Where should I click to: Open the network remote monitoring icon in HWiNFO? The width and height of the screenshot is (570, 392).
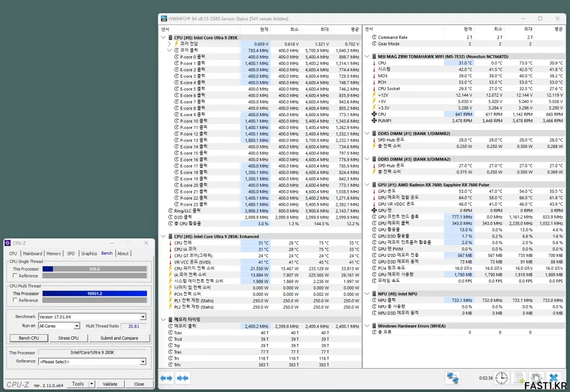click(453, 378)
